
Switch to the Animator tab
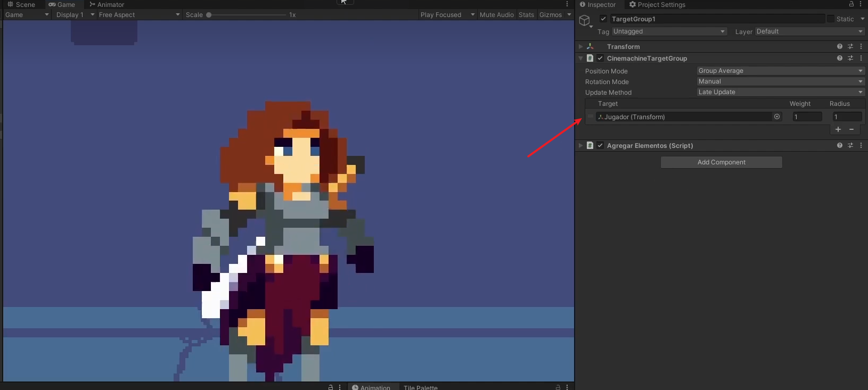pos(107,4)
